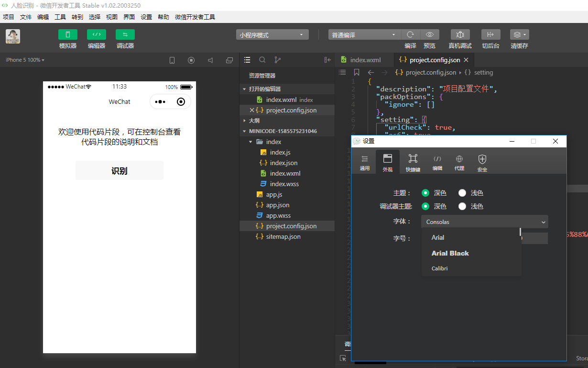The height and width of the screenshot is (368, 588).
Task: Open sitemap.json in file tree
Action: coord(283,236)
